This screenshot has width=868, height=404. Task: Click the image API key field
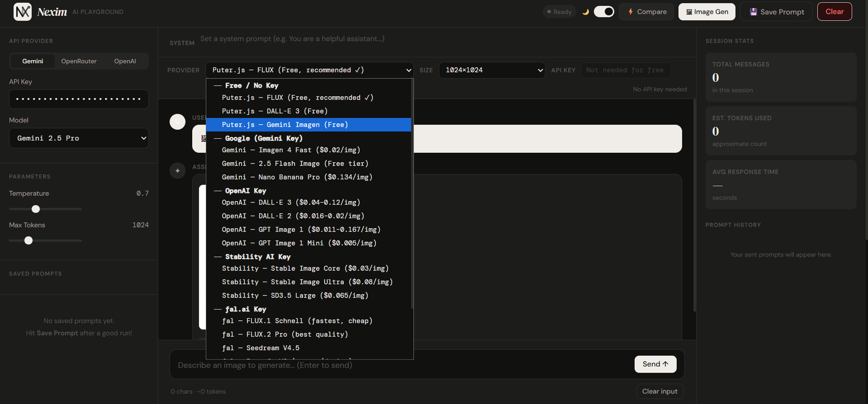click(x=626, y=70)
